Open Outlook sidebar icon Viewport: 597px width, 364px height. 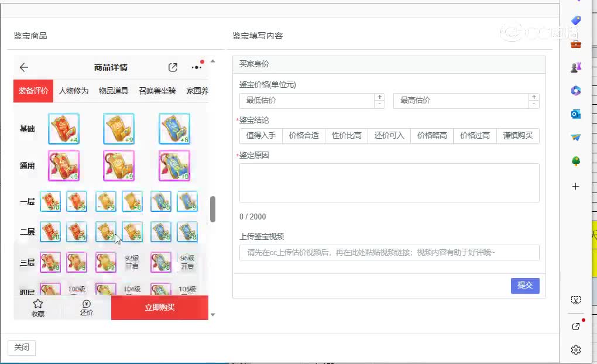point(576,114)
